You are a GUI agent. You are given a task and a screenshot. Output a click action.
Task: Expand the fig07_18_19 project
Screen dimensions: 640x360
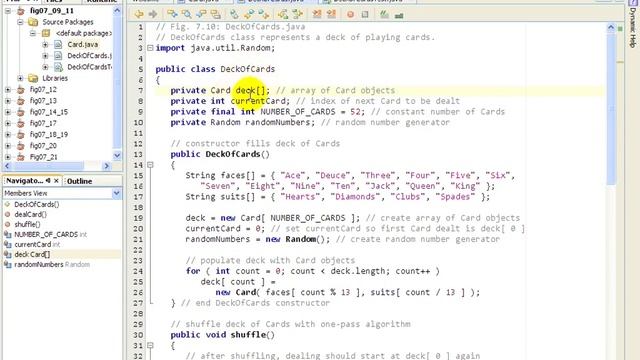point(8,134)
